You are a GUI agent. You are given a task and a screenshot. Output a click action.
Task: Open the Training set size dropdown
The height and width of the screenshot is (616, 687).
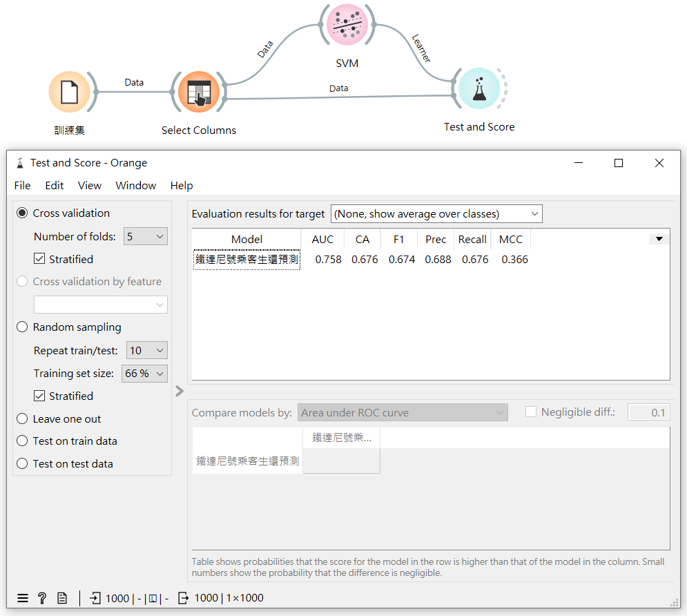click(x=145, y=374)
